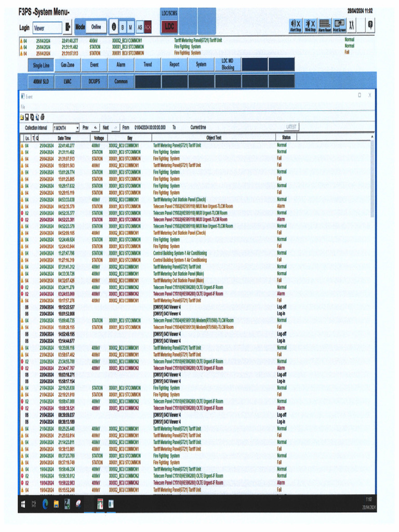Open the help question mark icon
399x532 pixels.
point(370,25)
